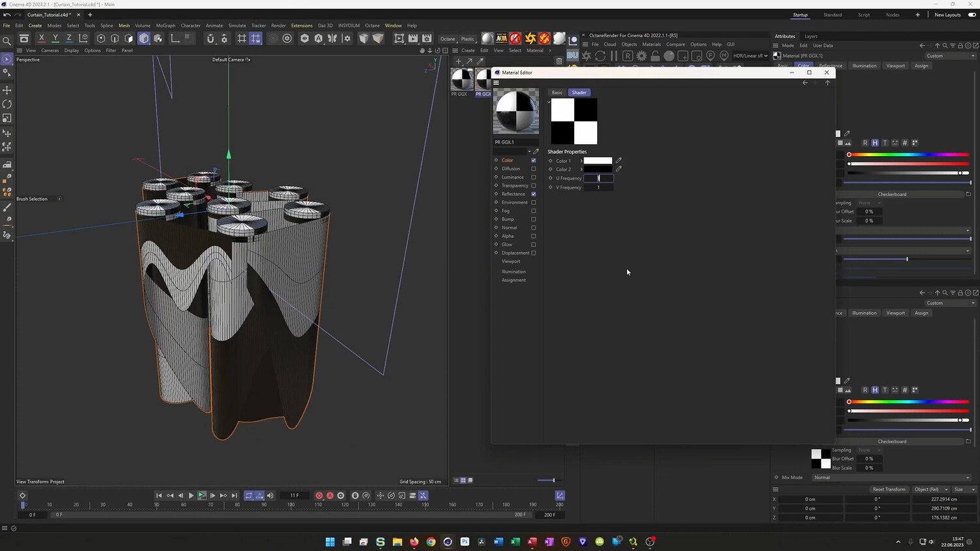Open the viewport search magnifier icon
The width and height of the screenshot is (980, 551).
(x=7, y=41)
